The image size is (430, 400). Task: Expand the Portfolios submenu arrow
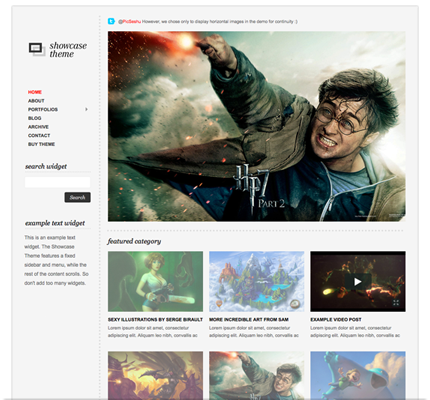(x=86, y=109)
